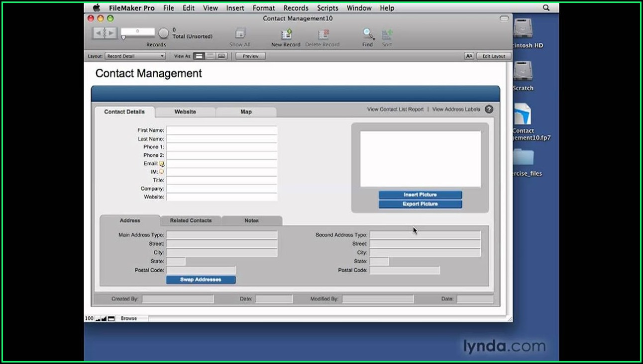The height and width of the screenshot is (364, 643).
Task: Click the Delete Record toolbar icon
Action: coord(323,34)
